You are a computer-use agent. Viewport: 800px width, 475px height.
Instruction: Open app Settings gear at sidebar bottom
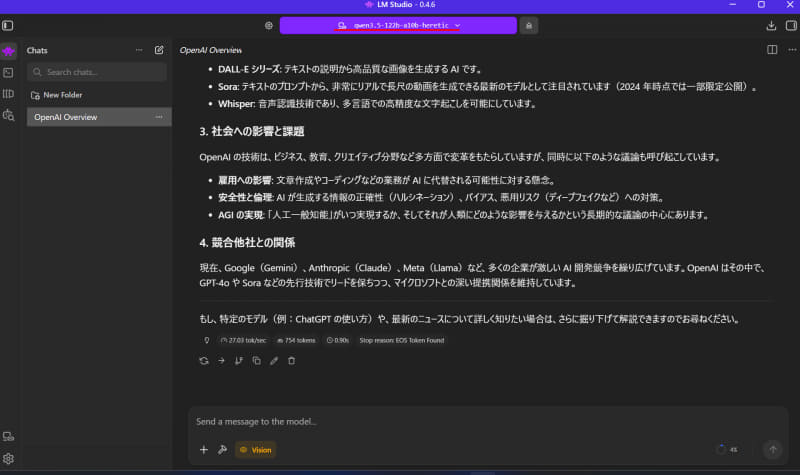[x=8, y=459]
